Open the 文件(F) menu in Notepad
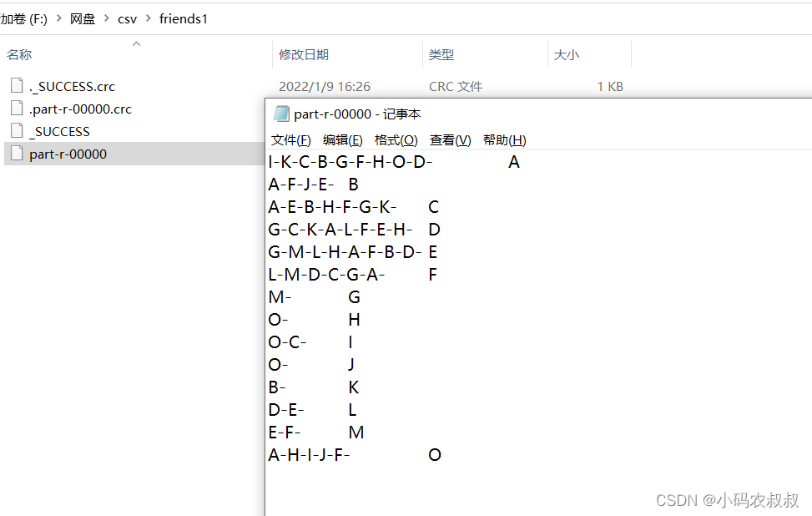The height and width of the screenshot is (516, 812). pyautogui.click(x=290, y=139)
